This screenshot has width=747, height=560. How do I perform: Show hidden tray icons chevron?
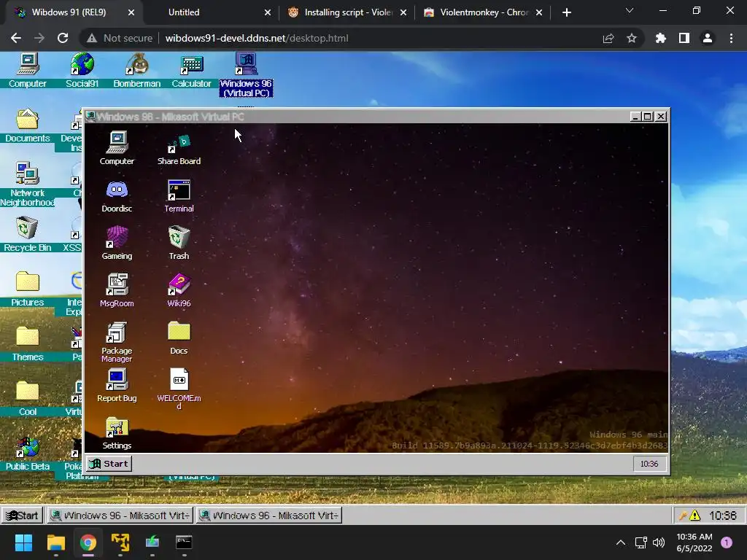621,542
